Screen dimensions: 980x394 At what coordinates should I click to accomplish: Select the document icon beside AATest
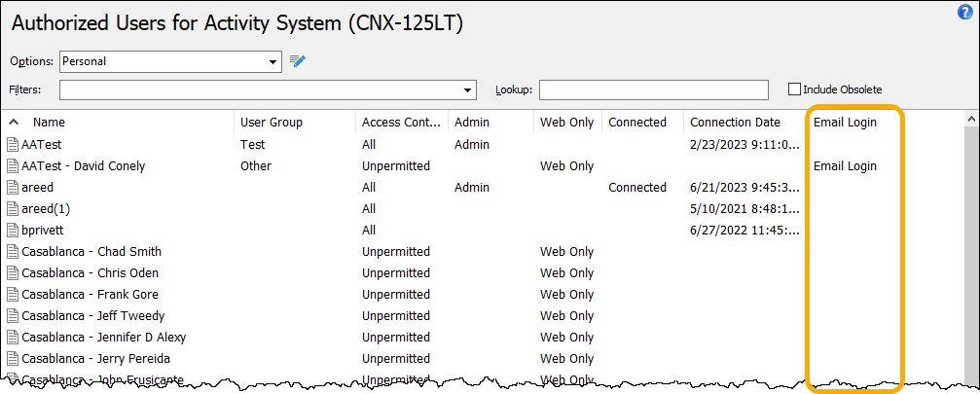pos(13,145)
